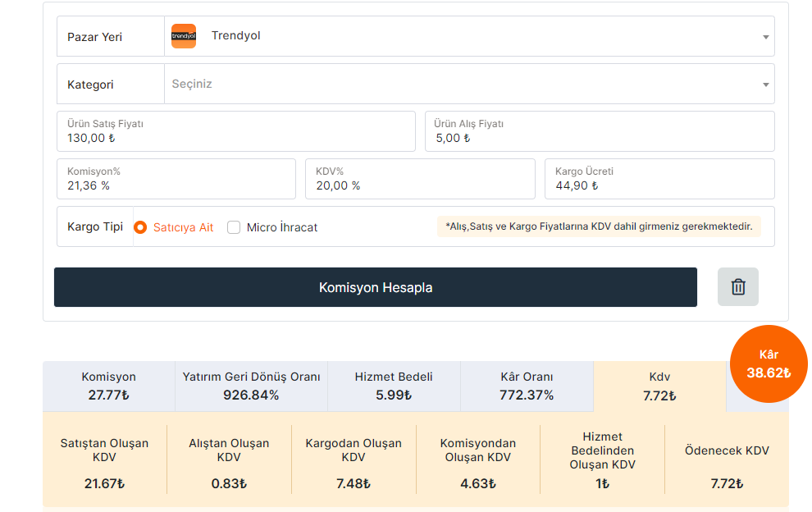
Task: Select the Kâr Oranı tab
Action: pyautogui.click(x=527, y=386)
